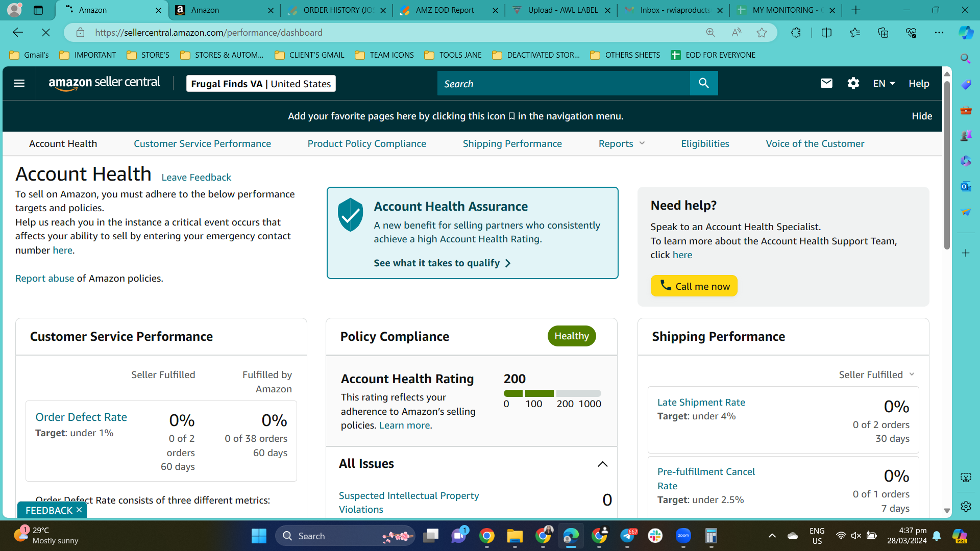Click the teal search magnifier button
Screen dimensions: 980x551
pyautogui.click(x=704, y=83)
